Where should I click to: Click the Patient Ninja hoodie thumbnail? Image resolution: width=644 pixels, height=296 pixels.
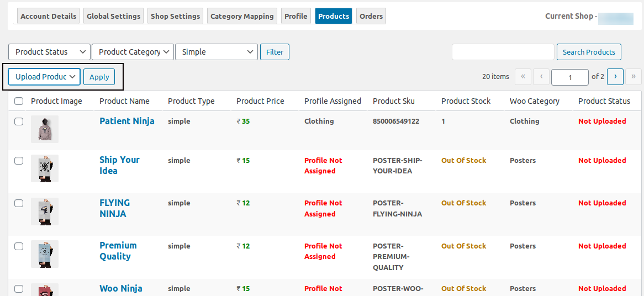coord(45,129)
